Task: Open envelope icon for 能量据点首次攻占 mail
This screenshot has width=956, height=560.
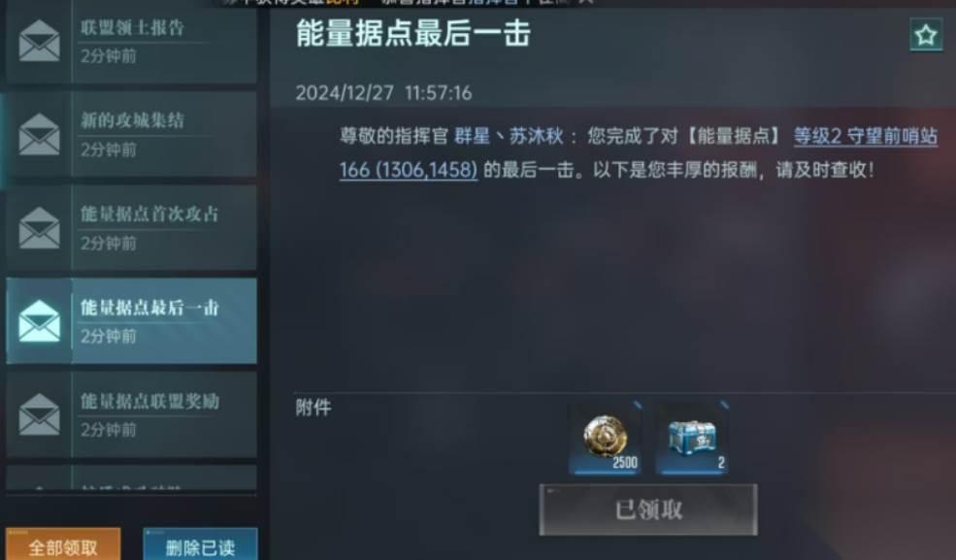Action: point(39,228)
